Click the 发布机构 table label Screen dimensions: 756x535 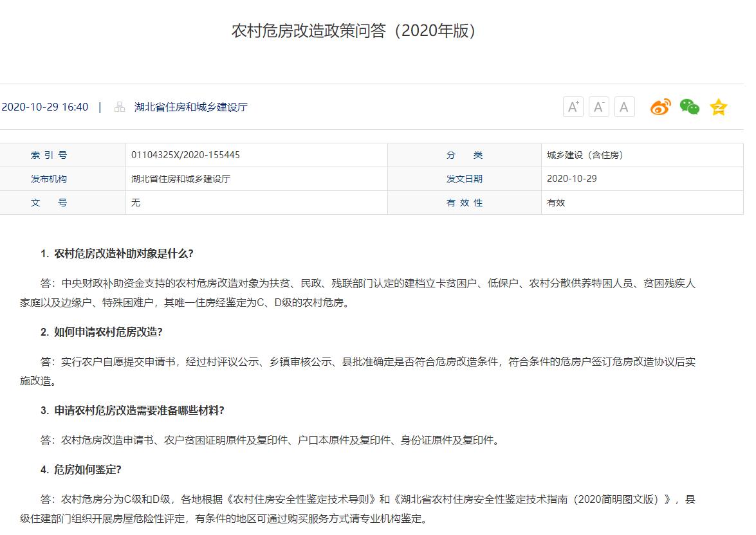(x=49, y=179)
